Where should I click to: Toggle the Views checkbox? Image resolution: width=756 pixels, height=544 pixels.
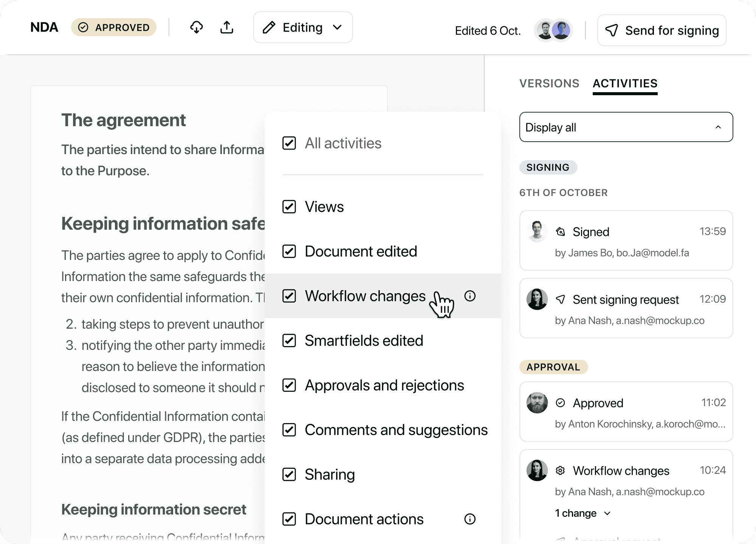coord(289,207)
